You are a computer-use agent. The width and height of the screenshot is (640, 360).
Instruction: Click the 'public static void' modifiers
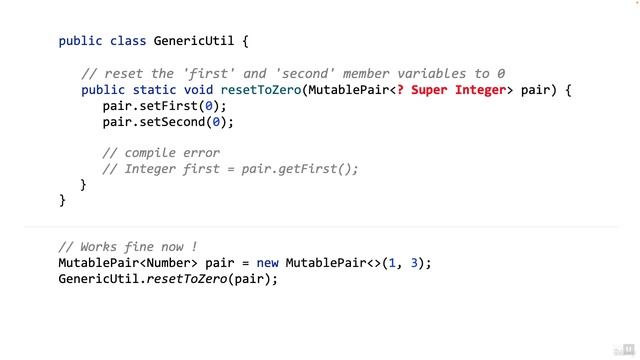147,90
